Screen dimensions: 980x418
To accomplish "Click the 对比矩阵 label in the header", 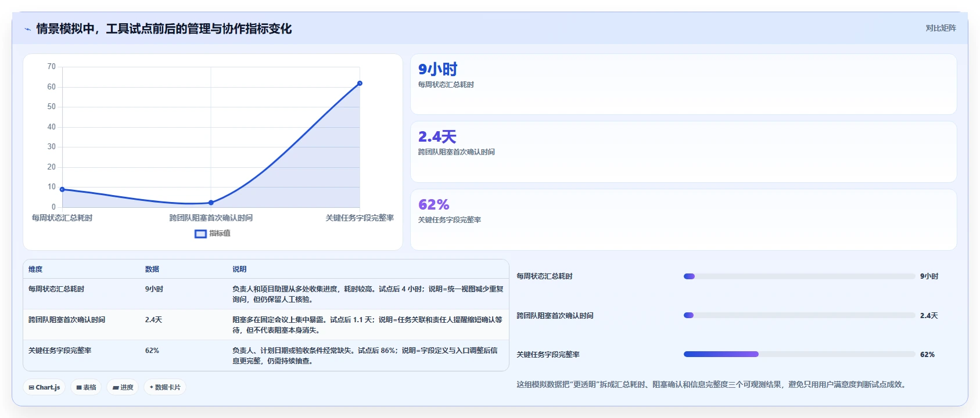I will tap(940, 28).
